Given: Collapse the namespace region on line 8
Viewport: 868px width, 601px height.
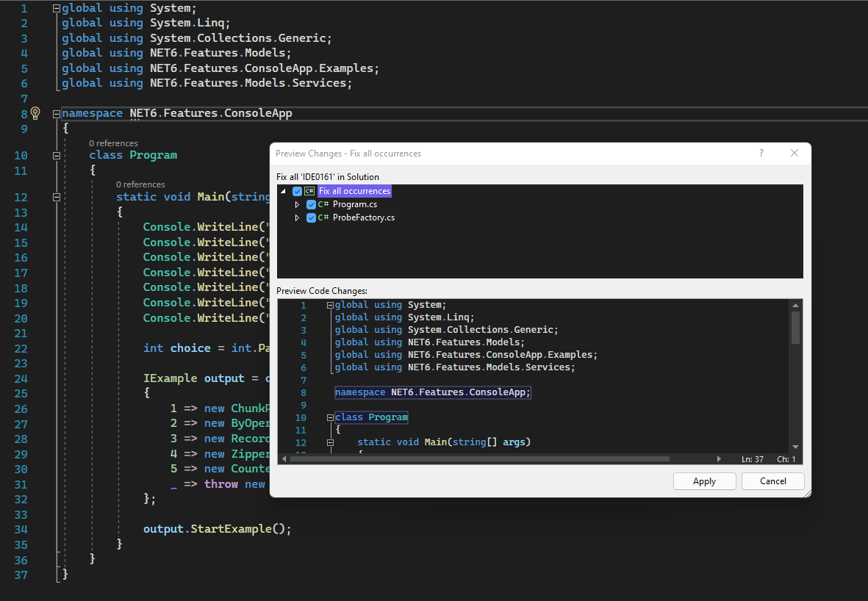Looking at the screenshot, I should pyautogui.click(x=56, y=113).
